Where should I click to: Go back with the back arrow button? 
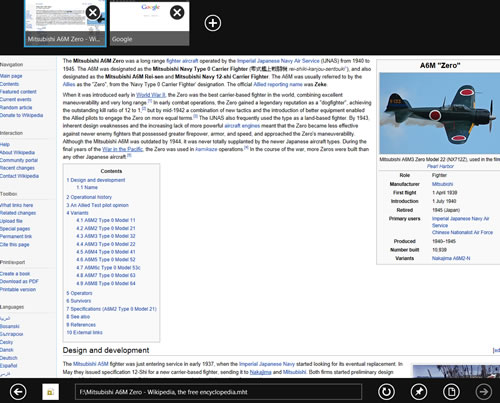click(x=18, y=391)
